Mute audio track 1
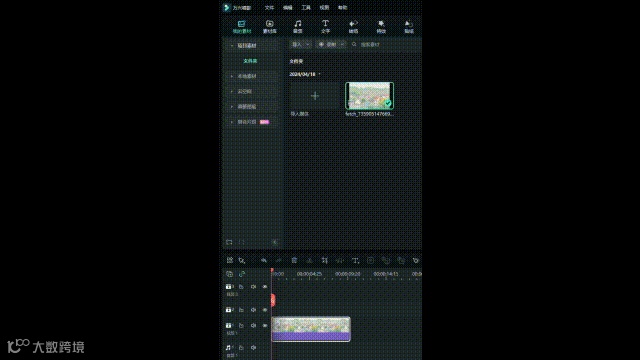 (x=253, y=348)
